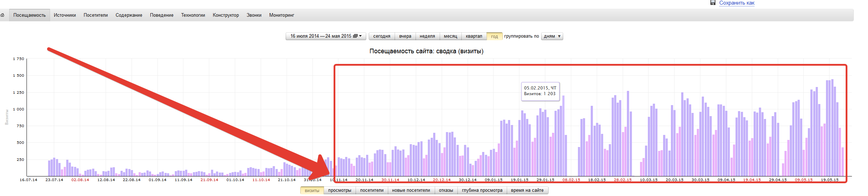Select the год period button

click(494, 36)
